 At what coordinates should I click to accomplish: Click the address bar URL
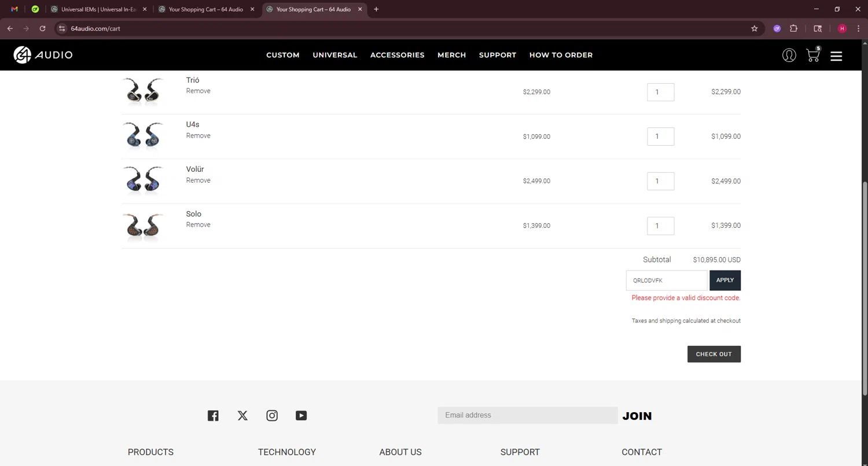[95, 28]
